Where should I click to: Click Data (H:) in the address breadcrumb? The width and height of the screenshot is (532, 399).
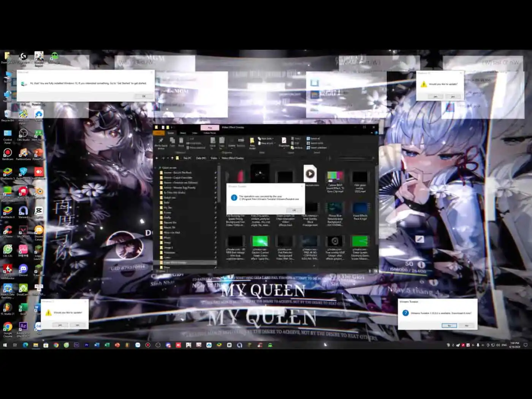coord(201,158)
